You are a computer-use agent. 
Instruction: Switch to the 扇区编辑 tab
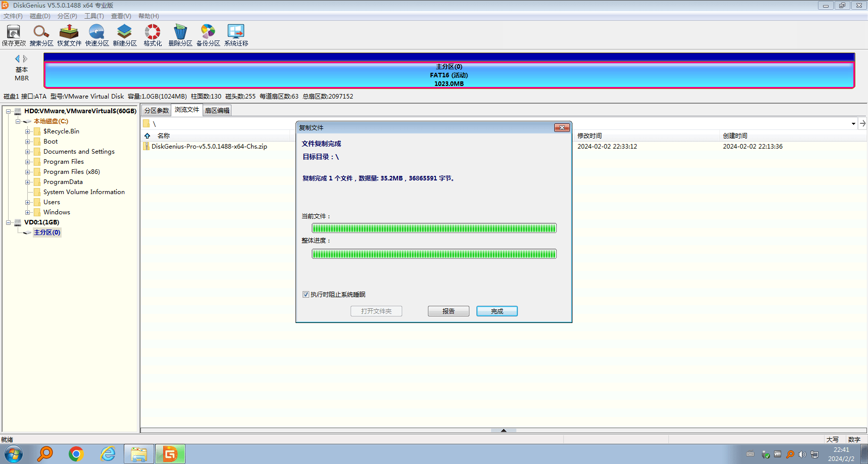coord(217,111)
